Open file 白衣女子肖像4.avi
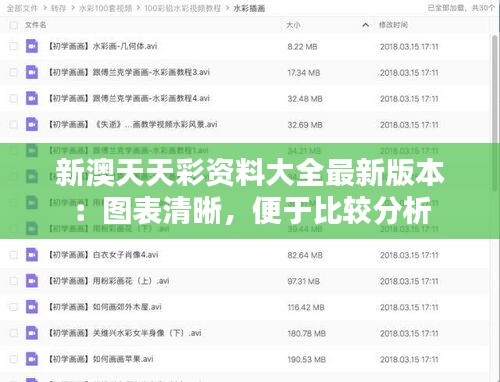 (x=103, y=255)
